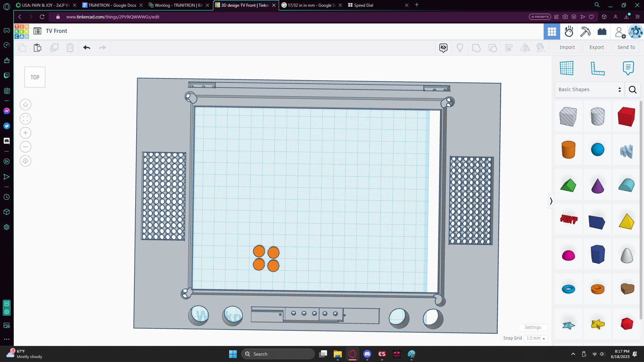Click the TV Front design name
This screenshot has width=644, height=362.
click(56, 31)
